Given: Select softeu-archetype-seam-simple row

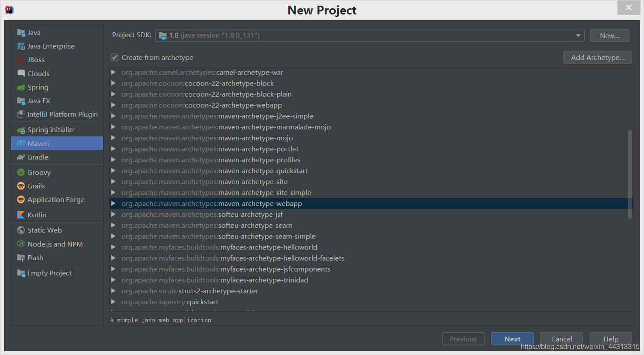Looking at the screenshot, I should [371, 236].
